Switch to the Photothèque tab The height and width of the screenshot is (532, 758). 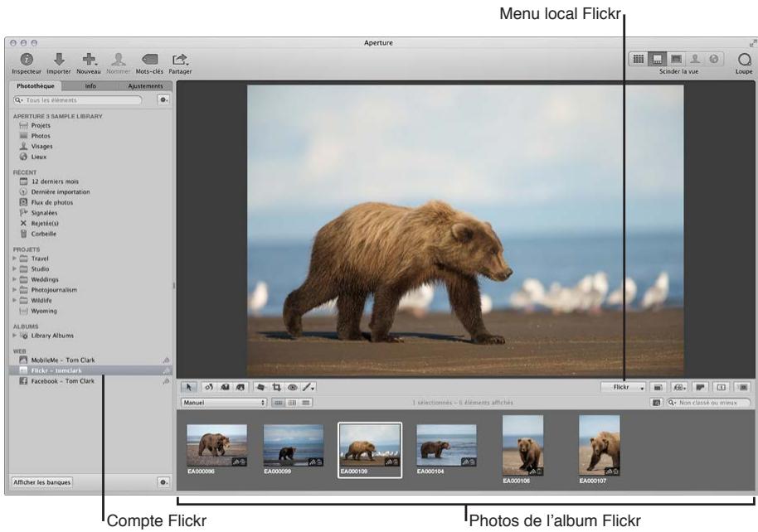(36, 86)
